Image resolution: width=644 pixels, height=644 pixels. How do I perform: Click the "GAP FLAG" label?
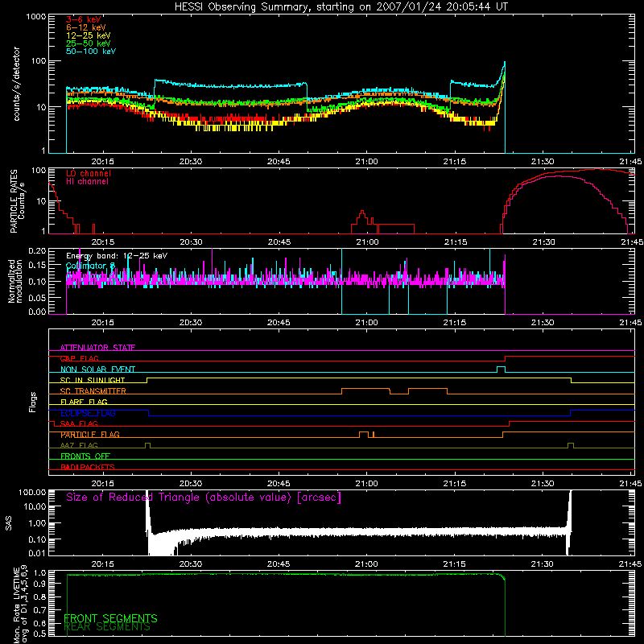79,358
